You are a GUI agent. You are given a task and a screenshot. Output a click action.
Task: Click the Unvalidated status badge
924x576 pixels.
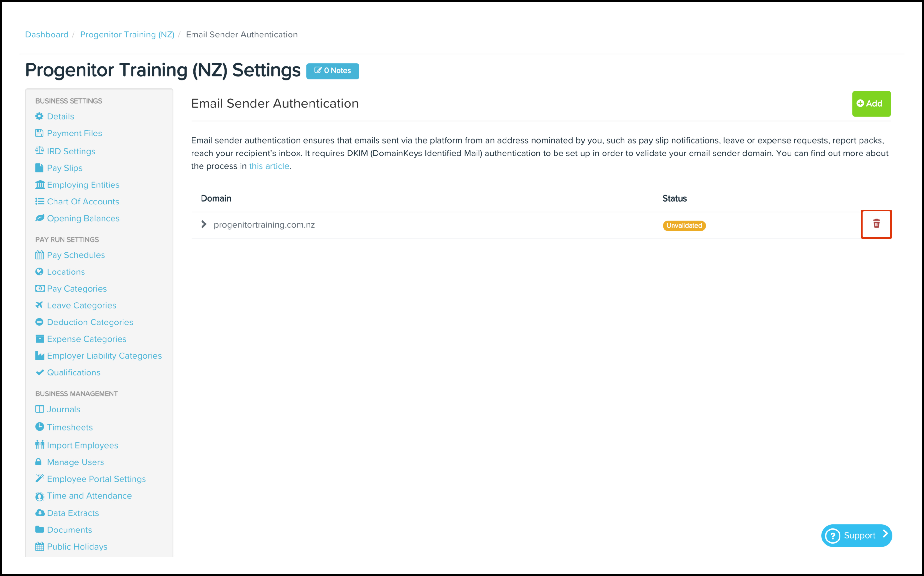(x=684, y=225)
